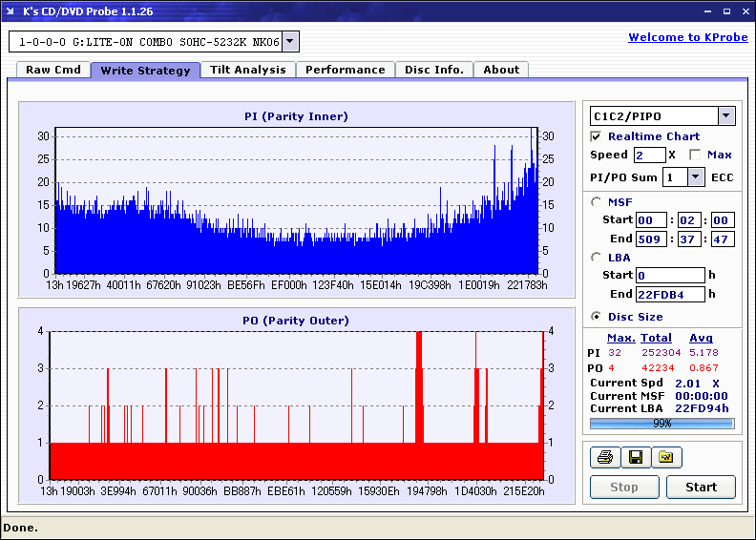
Task: Open the Welcome to KProbe link
Action: (686, 37)
